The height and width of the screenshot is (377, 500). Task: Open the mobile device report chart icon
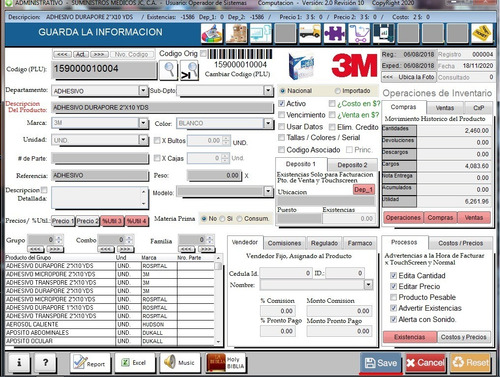[384, 33]
